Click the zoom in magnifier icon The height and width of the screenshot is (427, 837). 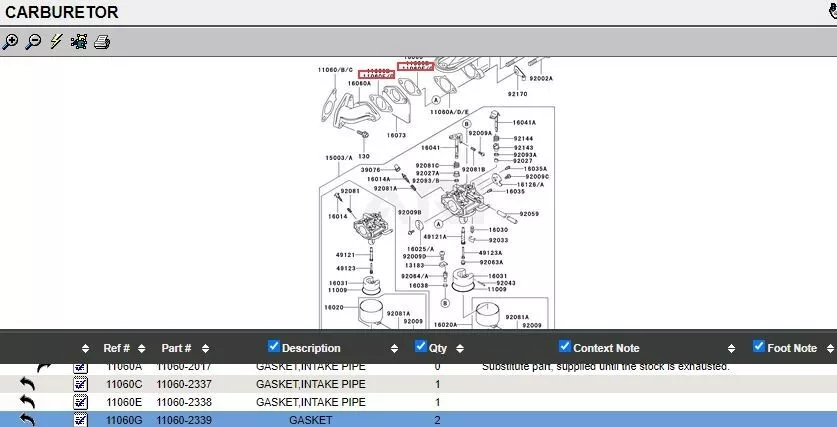(x=10, y=42)
